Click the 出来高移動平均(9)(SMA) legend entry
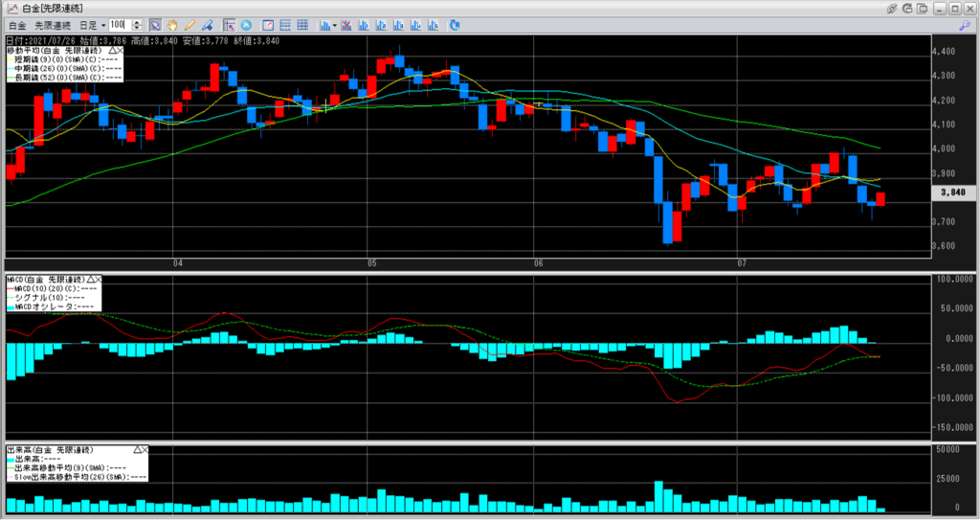Viewport: 980px width, 520px height. 67,468
